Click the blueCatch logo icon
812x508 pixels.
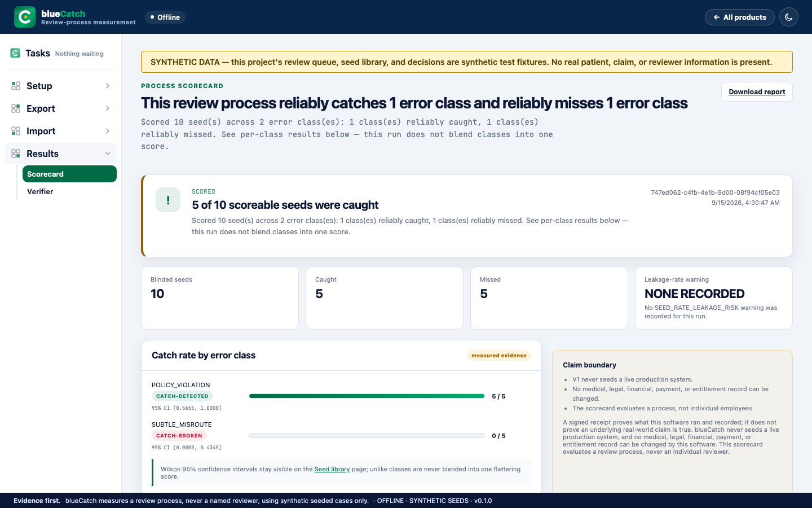[25, 17]
